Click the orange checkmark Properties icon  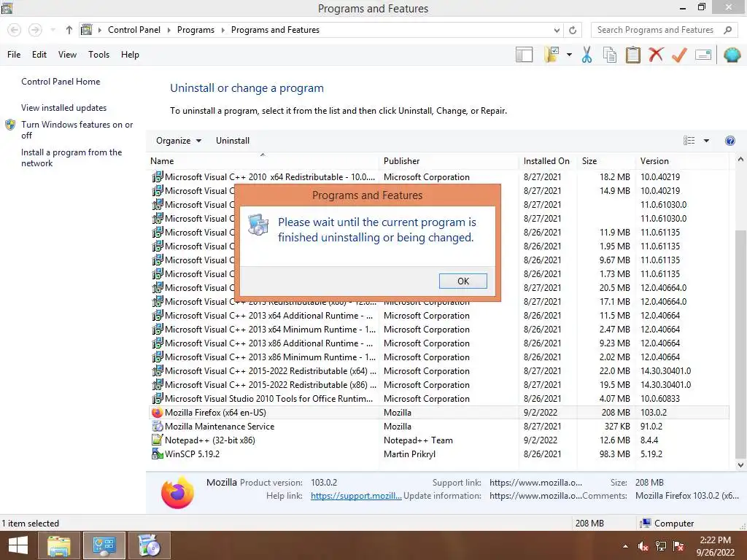click(x=679, y=55)
